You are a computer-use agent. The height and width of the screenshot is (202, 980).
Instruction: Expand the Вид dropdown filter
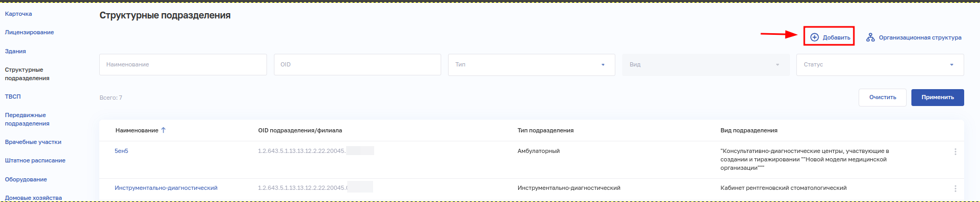[x=706, y=65]
